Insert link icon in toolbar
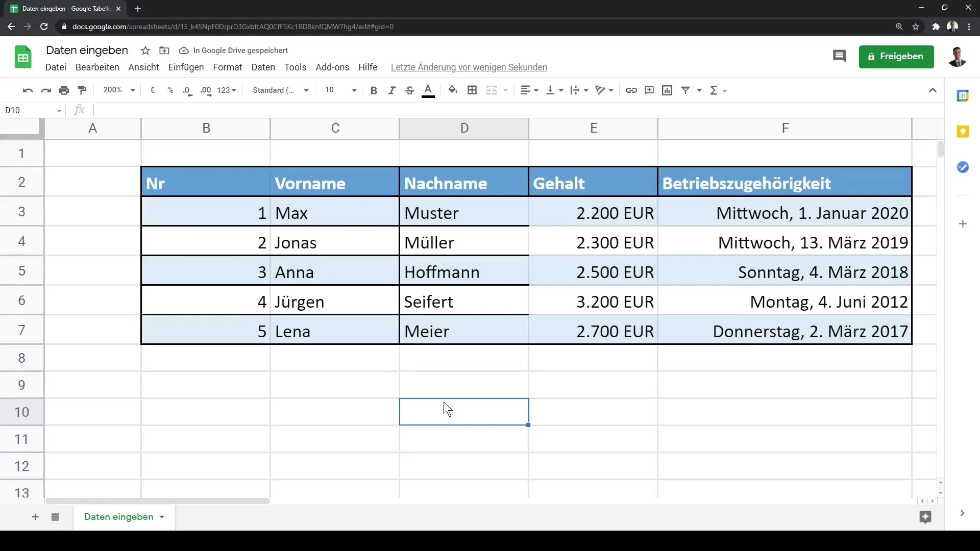The height and width of the screenshot is (551, 980). click(631, 90)
